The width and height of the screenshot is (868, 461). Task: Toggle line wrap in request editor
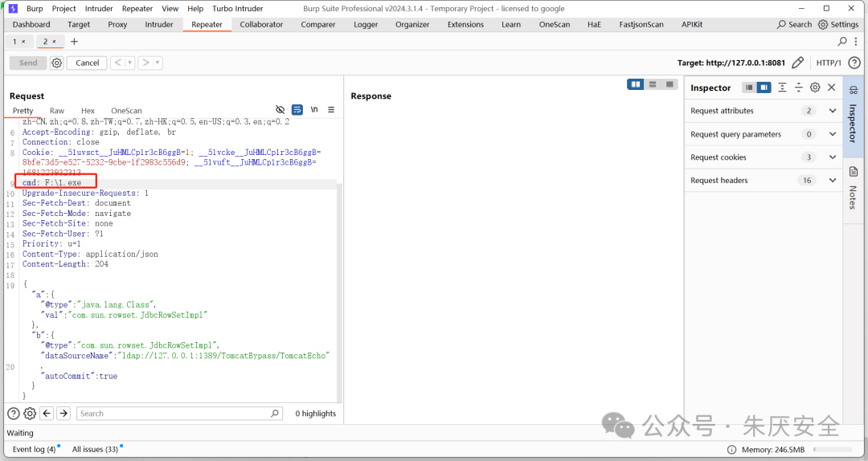point(297,109)
